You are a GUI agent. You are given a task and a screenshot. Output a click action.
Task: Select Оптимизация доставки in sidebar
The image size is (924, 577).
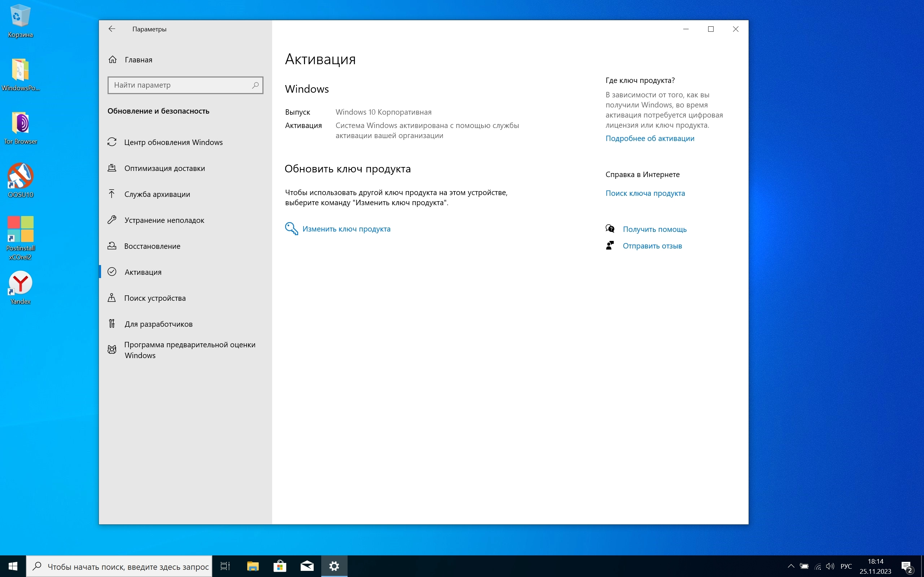tap(164, 168)
